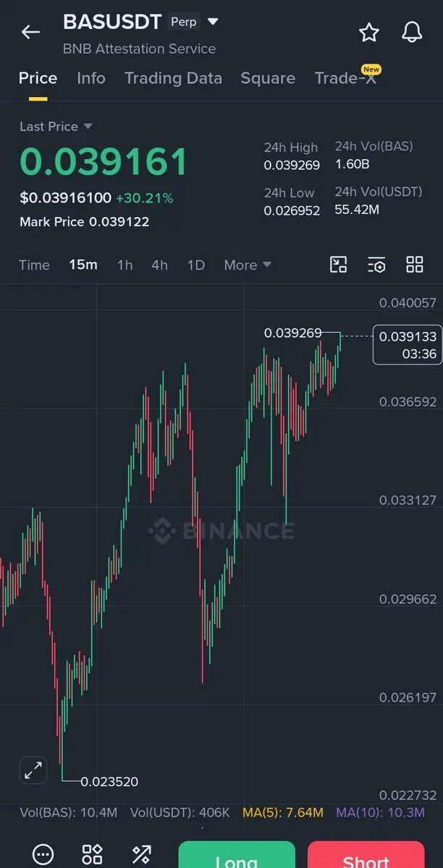Tap the chart low marker 0.023520

click(109, 781)
